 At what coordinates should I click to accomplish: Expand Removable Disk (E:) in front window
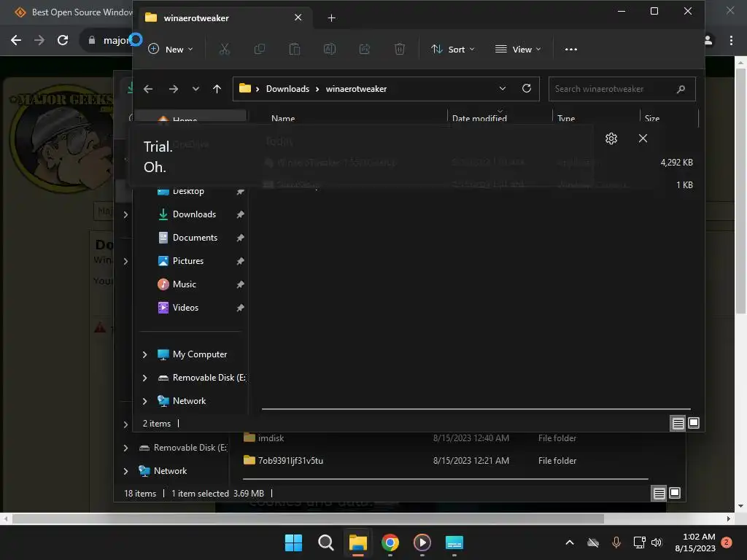pos(145,378)
